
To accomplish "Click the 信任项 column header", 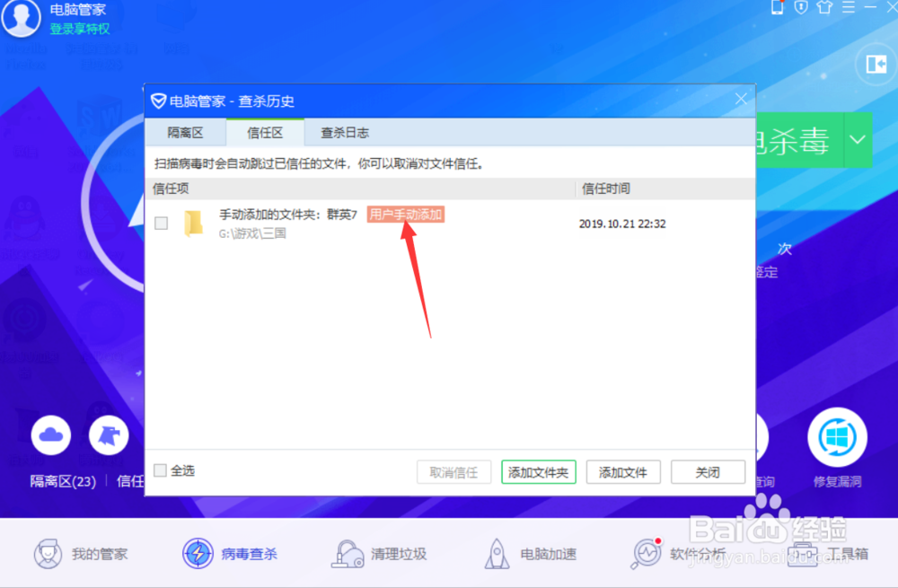I will (171, 189).
